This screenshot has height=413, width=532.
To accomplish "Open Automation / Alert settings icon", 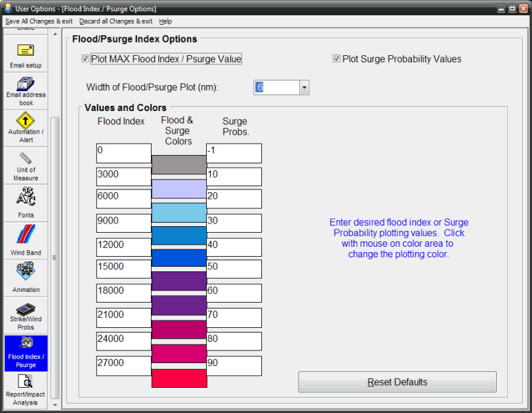I will [x=25, y=121].
